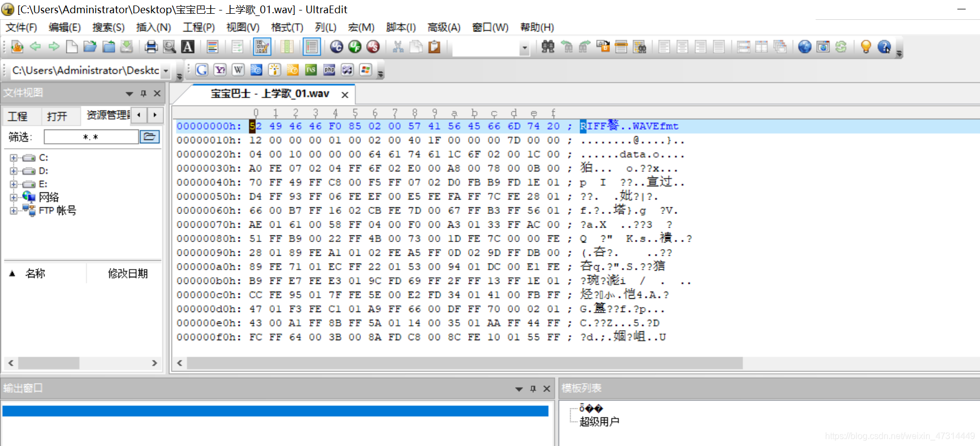Click the blue UC UltraCompare icon
Viewport: 980px width, 446px height.
pos(336,47)
